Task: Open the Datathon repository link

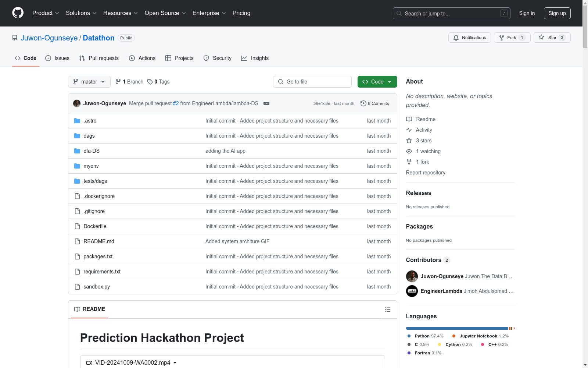Action: point(98,38)
